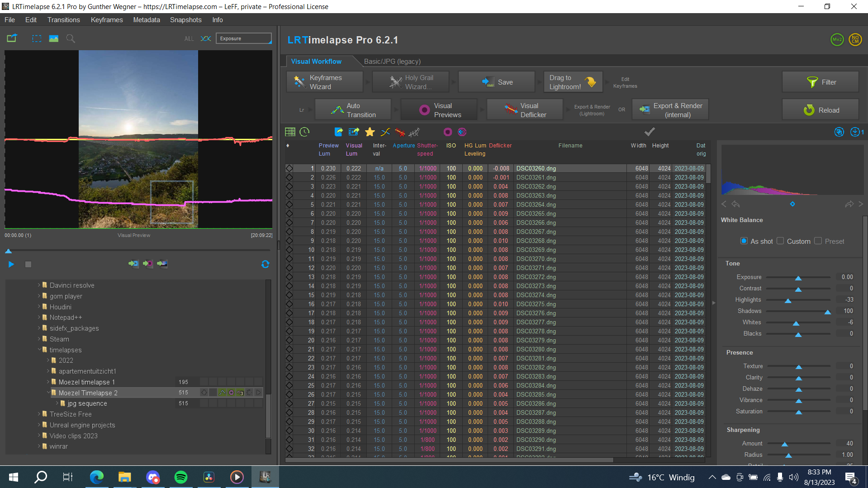Toggle keyframe diamond for DSC03275.dng row
The image size is (868, 488).
(x=289, y=304)
